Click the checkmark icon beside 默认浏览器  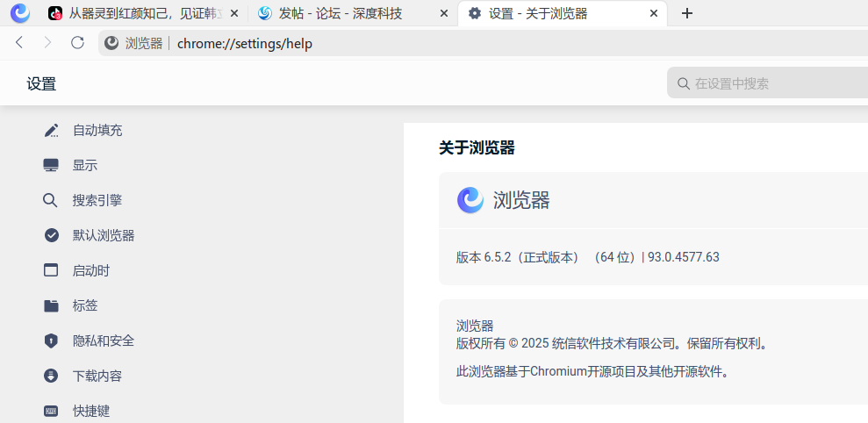point(52,235)
